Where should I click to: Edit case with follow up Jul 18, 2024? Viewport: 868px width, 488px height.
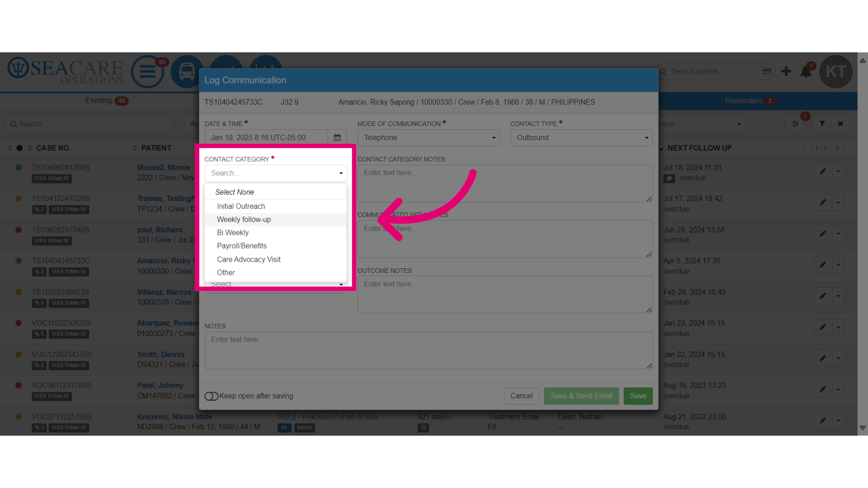823,171
